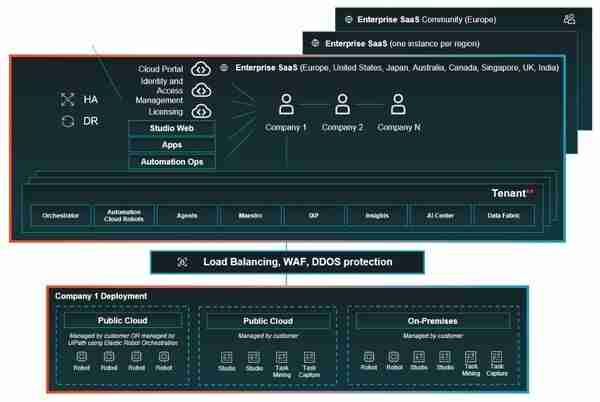Click the Licensing label
600x402 pixels.
point(166,112)
